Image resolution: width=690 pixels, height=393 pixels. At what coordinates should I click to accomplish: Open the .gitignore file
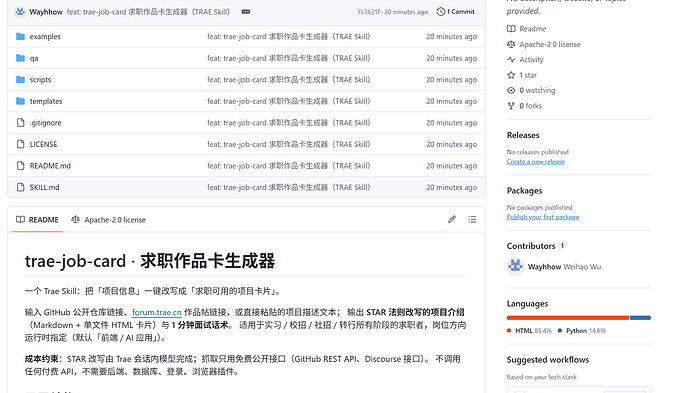coord(45,123)
